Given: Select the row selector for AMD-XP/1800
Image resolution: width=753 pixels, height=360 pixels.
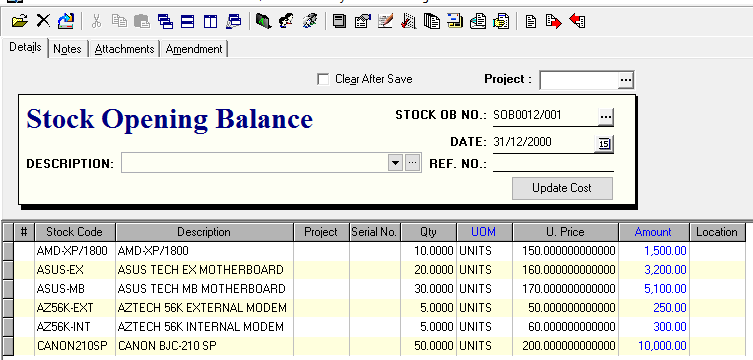Looking at the screenshot, I should click(8, 251).
